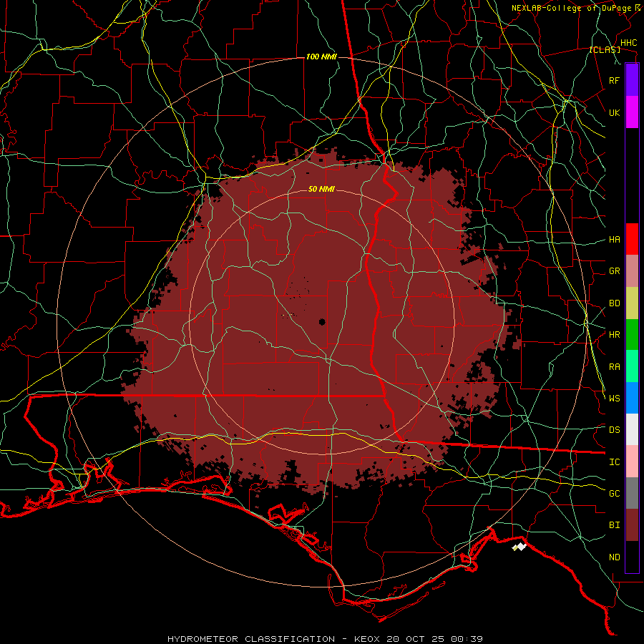Click the GR legend label
The width and height of the screenshot is (644, 644).
(x=615, y=271)
